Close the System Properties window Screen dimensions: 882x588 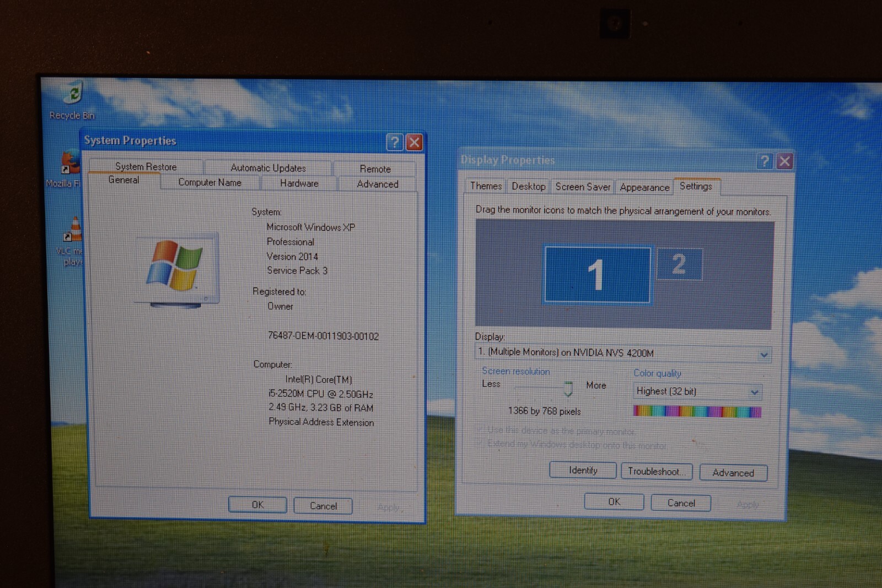[x=415, y=142]
